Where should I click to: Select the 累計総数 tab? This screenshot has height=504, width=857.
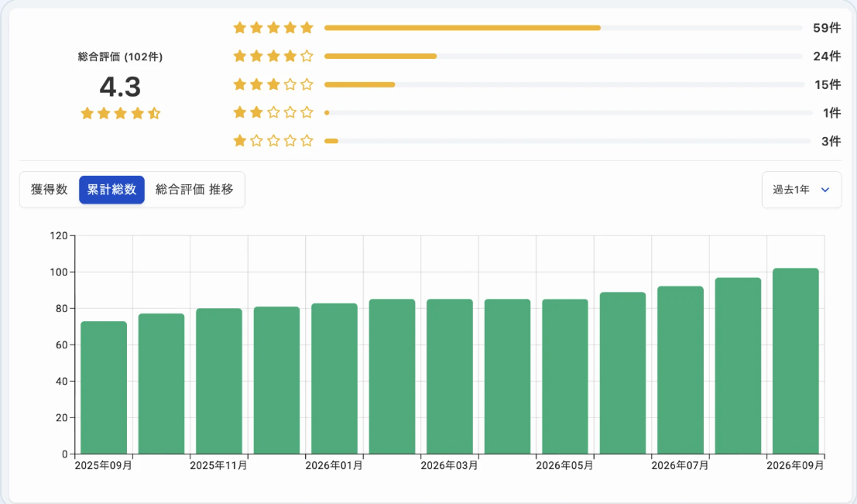tap(111, 190)
